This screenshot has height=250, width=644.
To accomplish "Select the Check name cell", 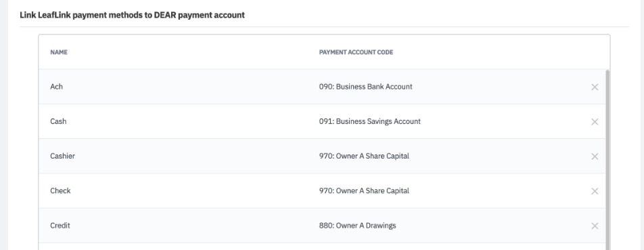I will (x=60, y=191).
